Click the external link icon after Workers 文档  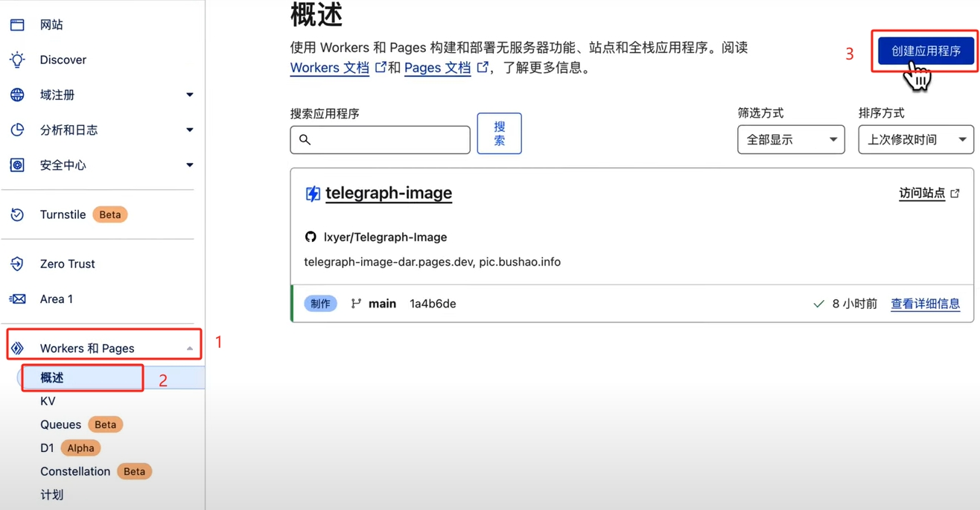[381, 67]
